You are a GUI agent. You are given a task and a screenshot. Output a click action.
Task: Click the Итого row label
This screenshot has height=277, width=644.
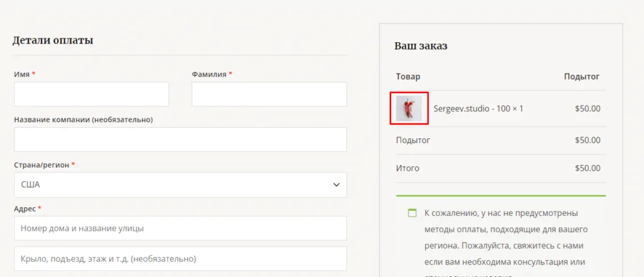[x=408, y=169]
